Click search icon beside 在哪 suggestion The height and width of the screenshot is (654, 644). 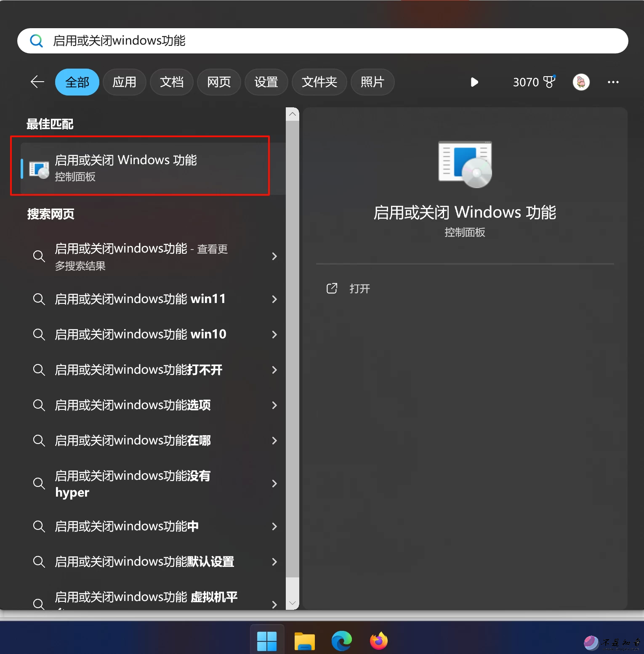39,441
